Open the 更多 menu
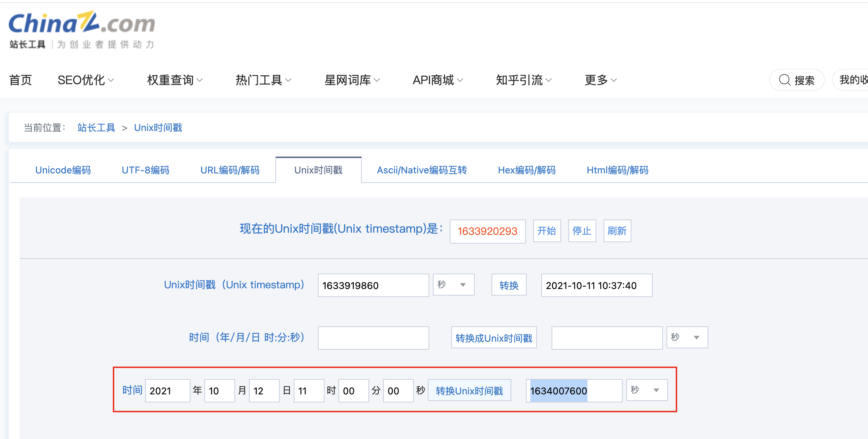The width and height of the screenshot is (868, 439). coord(600,80)
